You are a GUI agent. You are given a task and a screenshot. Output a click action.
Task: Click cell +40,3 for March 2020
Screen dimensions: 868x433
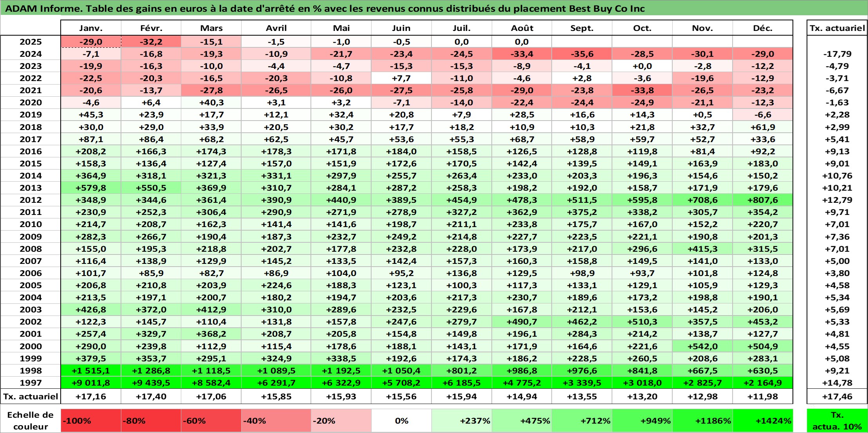click(x=211, y=103)
